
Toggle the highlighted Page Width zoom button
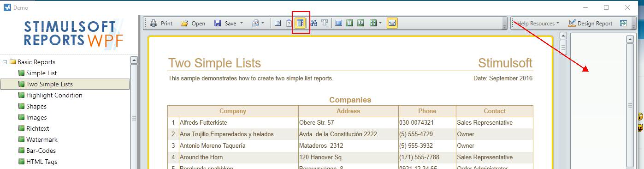point(392,23)
